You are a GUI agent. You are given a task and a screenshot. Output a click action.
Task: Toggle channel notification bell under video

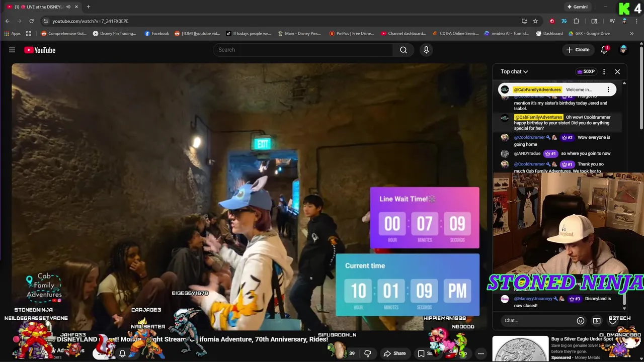pos(122,353)
